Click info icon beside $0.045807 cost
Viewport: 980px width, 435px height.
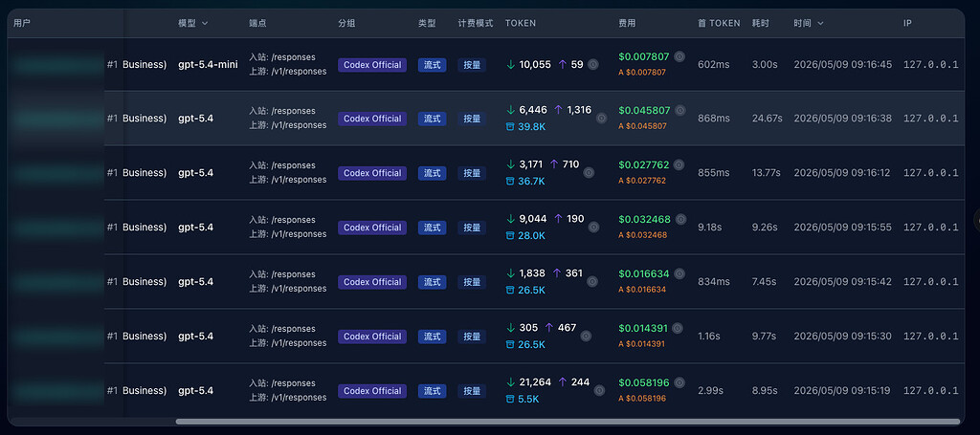tap(680, 111)
